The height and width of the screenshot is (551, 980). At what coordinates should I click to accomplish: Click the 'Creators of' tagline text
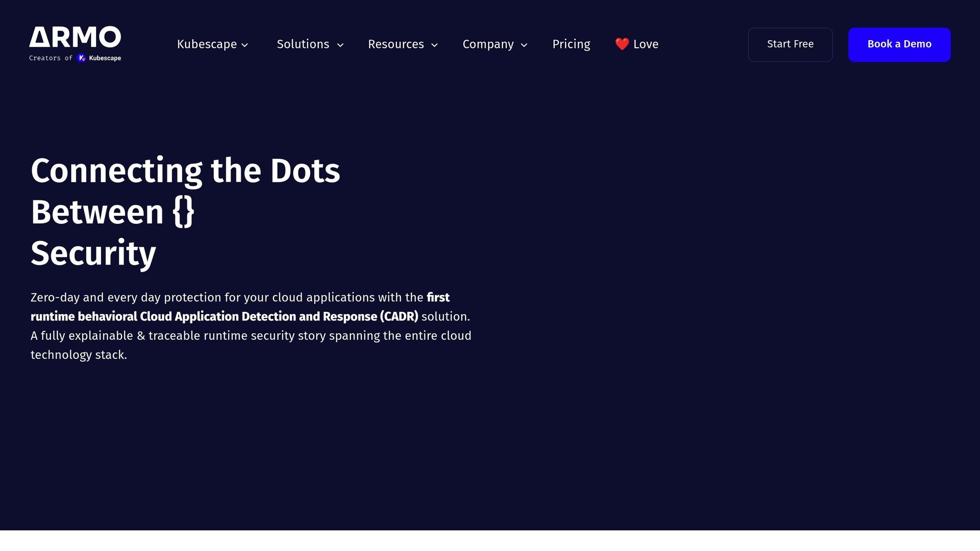point(51,58)
